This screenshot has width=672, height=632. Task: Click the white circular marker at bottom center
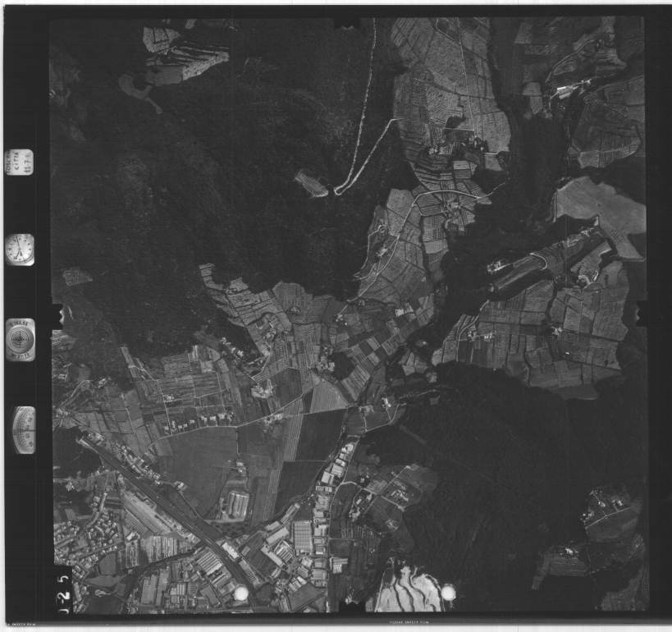(241, 593)
